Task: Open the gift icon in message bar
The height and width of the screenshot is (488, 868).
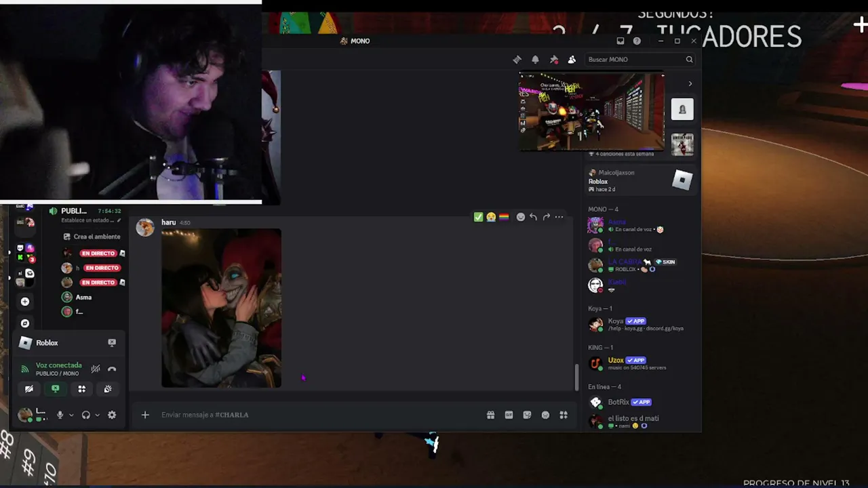Action: pyautogui.click(x=490, y=415)
